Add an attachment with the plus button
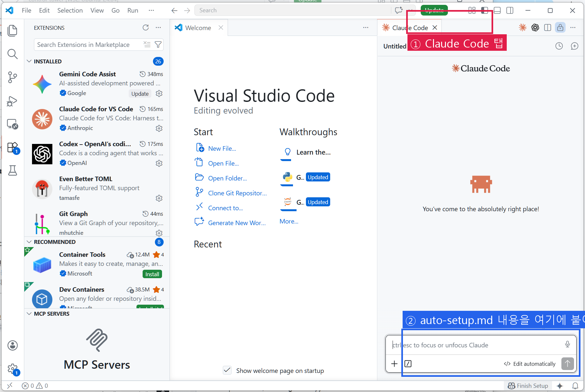 point(395,364)
